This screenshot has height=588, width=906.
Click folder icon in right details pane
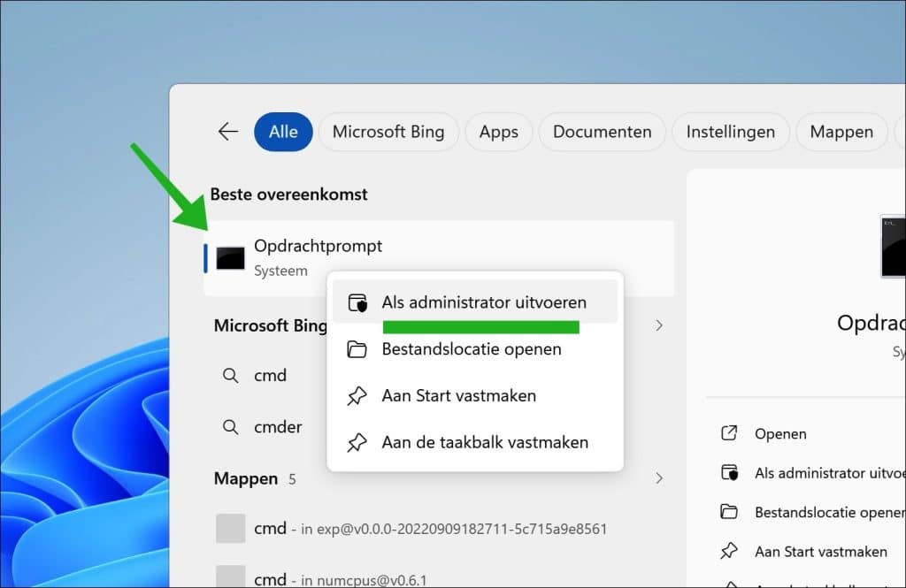click(x=729, y=512)
